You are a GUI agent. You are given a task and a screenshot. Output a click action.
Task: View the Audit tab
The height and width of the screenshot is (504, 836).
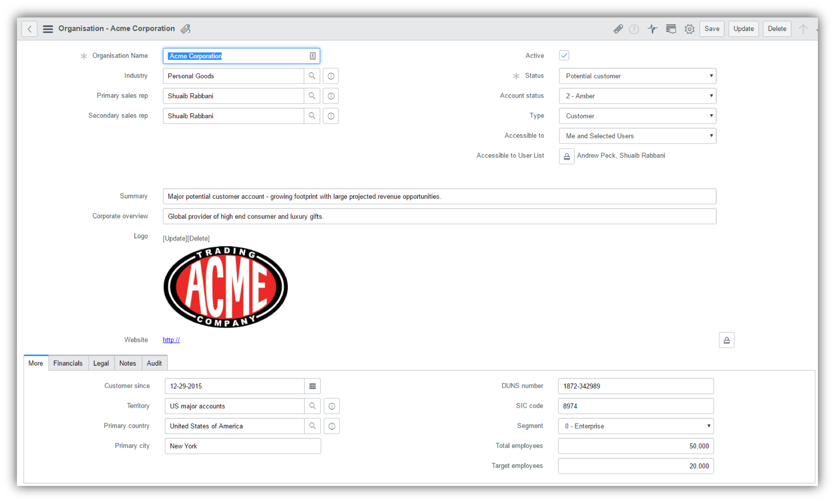click(154, 363)
